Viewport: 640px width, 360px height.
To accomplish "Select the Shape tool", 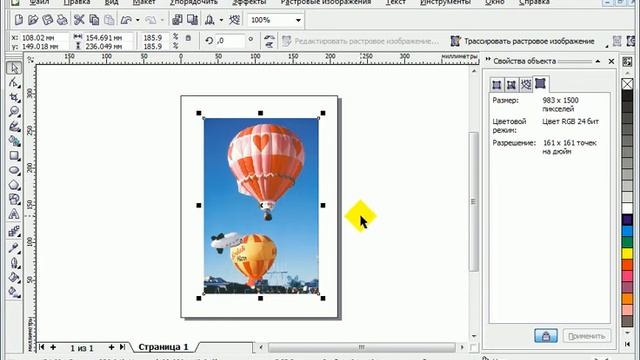I will pos(14,82).
